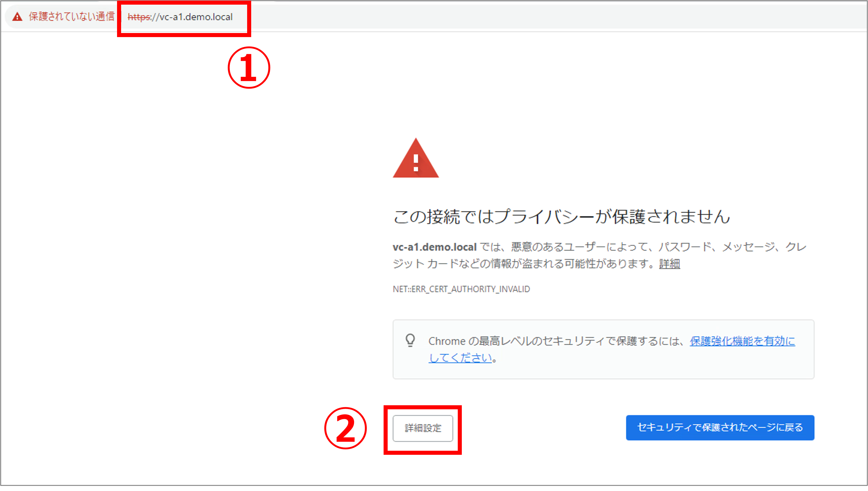Screen dimensions: 868x491
Task: Open the 詳細 link after the warning text
Action: [x=669, y=264]
